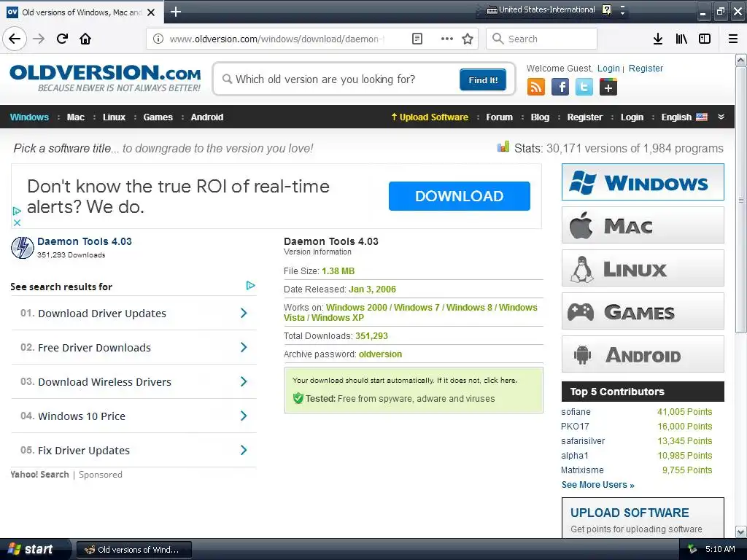The height and width of the screenshot is (560, 747).
Task: Select the Linux platform sidebar button
Action: [643, 268]
